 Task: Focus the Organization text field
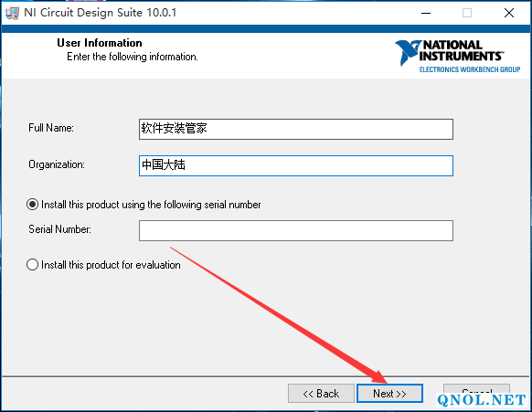click(x=296, y=165)
